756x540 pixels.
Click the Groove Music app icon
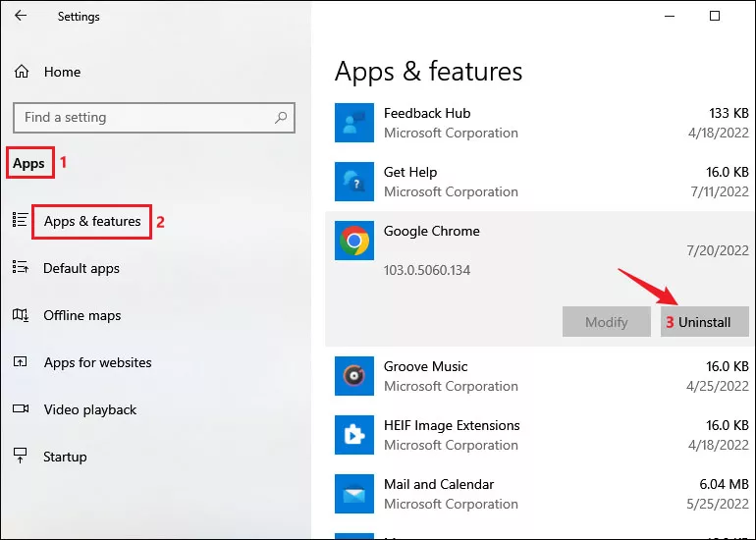tap(354, 376)
